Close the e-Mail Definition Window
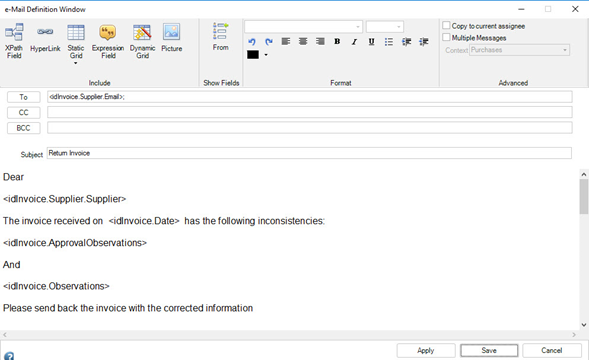589x360 pixels. tap(575, 9)
